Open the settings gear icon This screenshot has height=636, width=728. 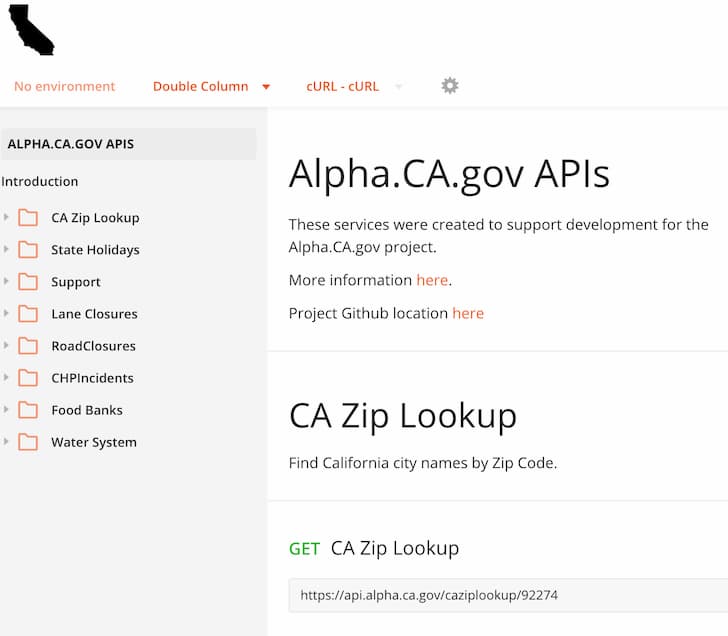tap(449, 85)
